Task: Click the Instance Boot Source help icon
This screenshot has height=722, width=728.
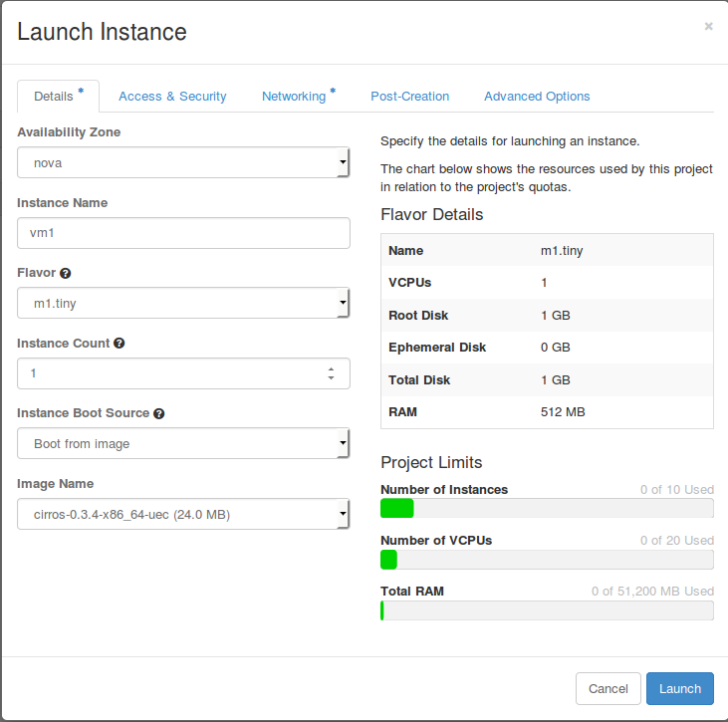Action: (159, 413)
